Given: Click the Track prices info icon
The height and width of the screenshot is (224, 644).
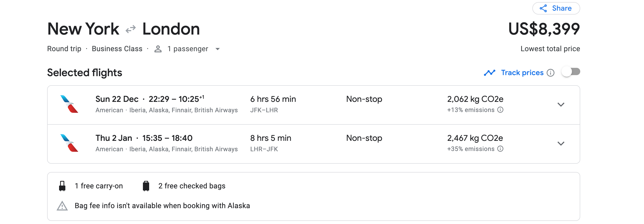Looking at the screenshot, I should (550, 73).
